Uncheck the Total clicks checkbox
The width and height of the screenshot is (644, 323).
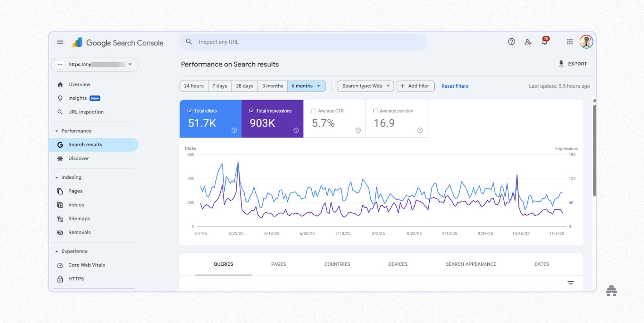click(190, 111)
